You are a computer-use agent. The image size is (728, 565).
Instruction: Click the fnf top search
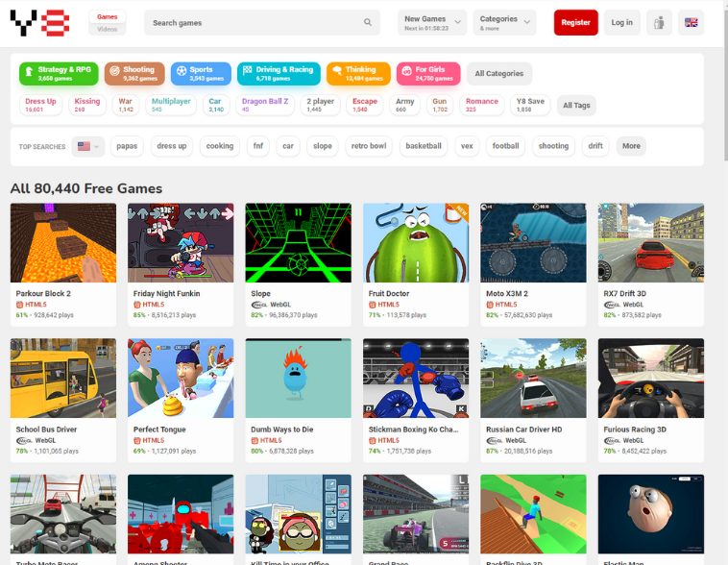(x=258, y=146)
